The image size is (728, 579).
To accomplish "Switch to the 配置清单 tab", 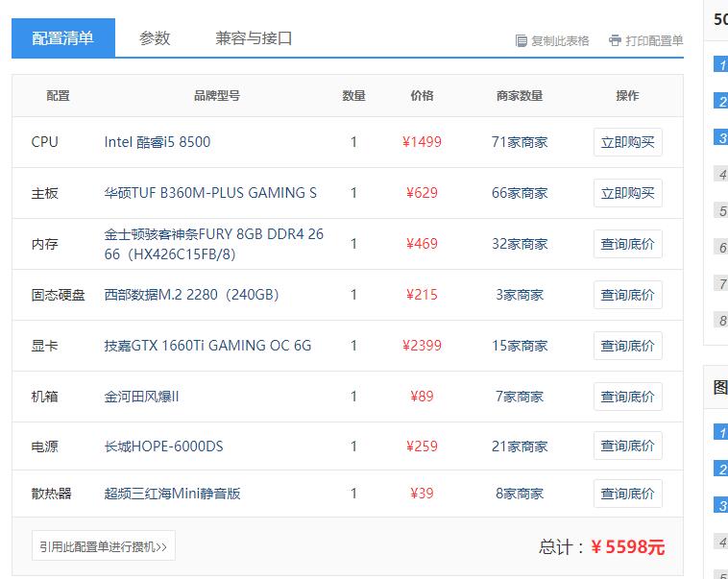I will pyautogui.click(x=63, y=38).
